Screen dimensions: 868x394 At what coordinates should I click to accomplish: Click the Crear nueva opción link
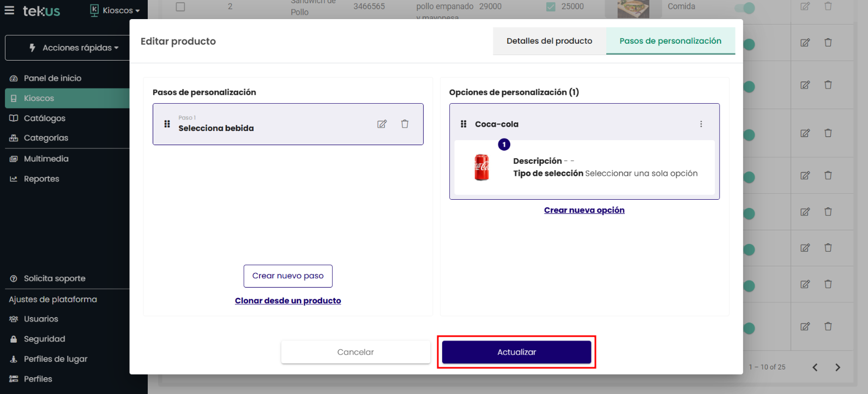pyautogui.click(x=584, y=210)
